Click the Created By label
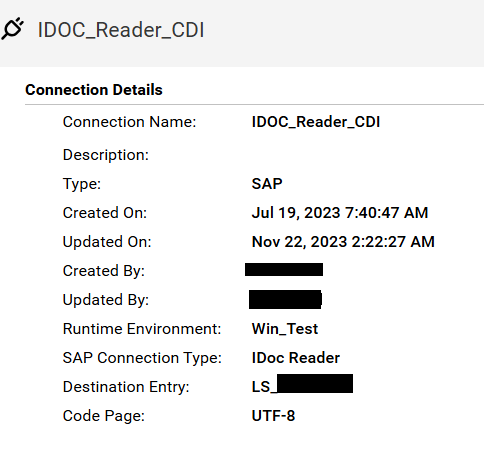Viewport: 484px width, 454px height. (104, 271)
